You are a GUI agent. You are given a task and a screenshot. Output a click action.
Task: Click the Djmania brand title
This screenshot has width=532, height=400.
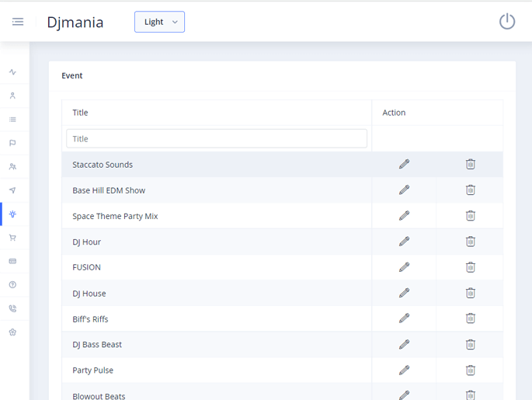click(75, 22)
